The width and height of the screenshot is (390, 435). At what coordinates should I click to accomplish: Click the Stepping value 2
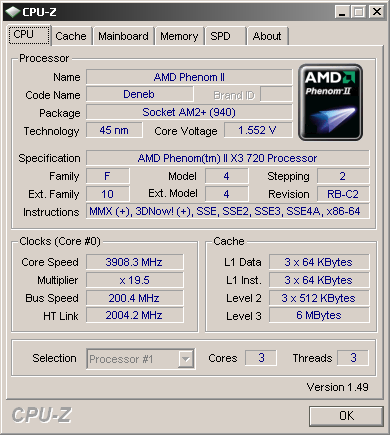click(343, 176)
